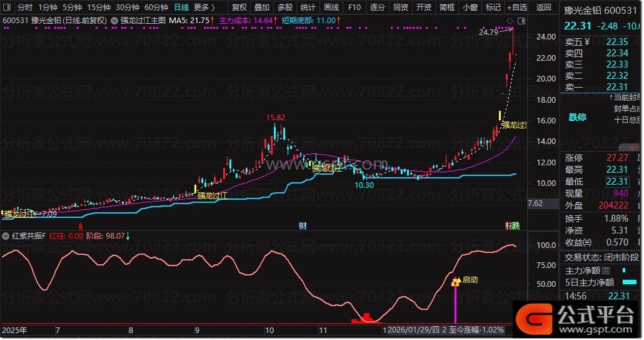The image size is (644, 340).
Task: Click the ¥ icon next to 卖五
Action: coord(586,43)
